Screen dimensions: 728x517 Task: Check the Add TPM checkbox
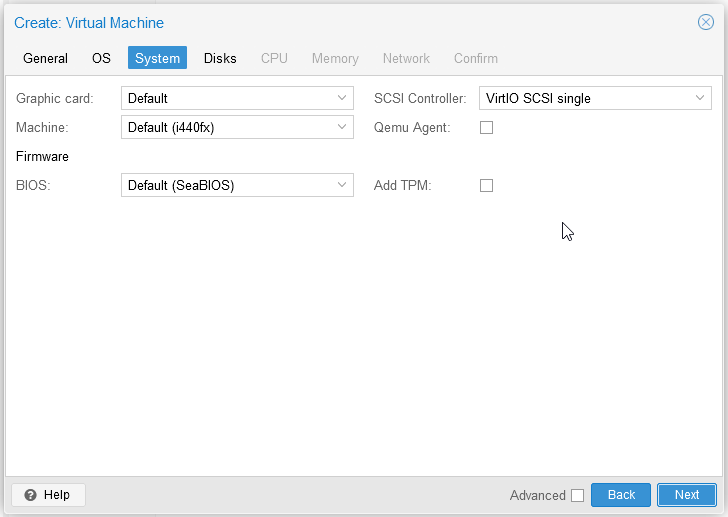click(487, 185)
